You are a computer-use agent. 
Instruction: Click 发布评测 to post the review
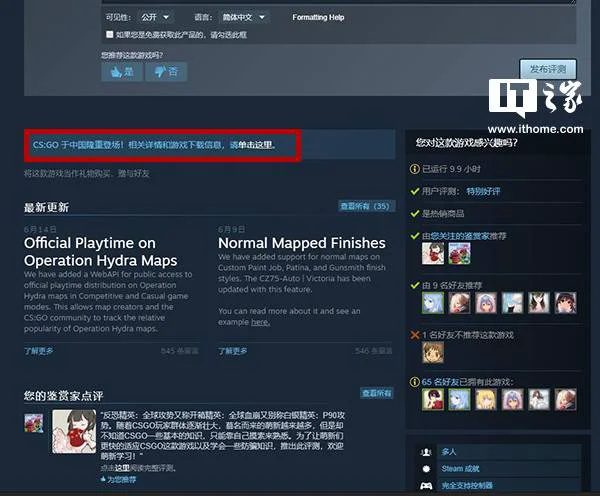(x=548, y=69)
